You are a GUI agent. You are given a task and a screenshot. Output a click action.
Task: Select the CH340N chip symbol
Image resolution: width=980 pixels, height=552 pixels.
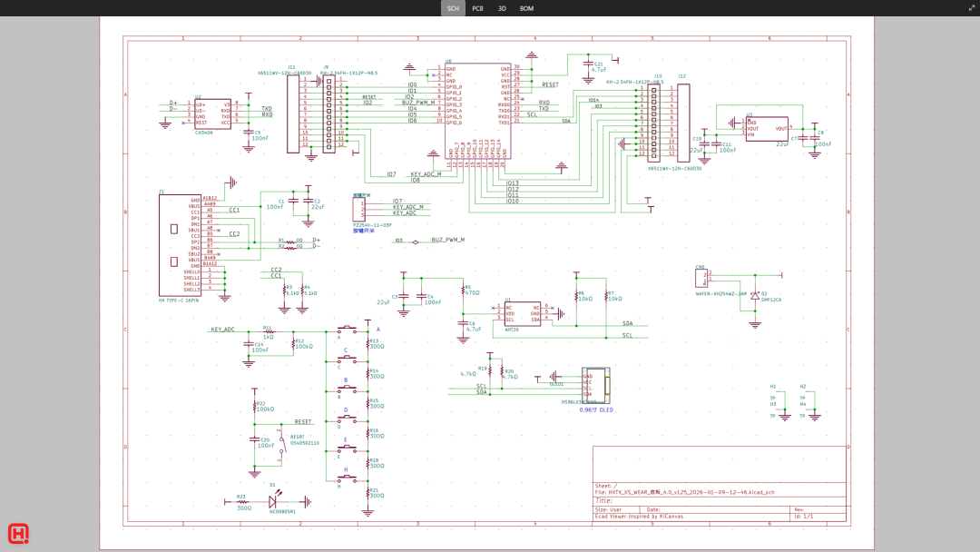[212, 114]
